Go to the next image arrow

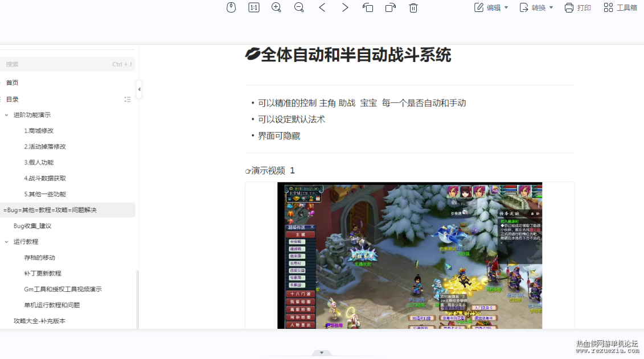coord(345,7)
